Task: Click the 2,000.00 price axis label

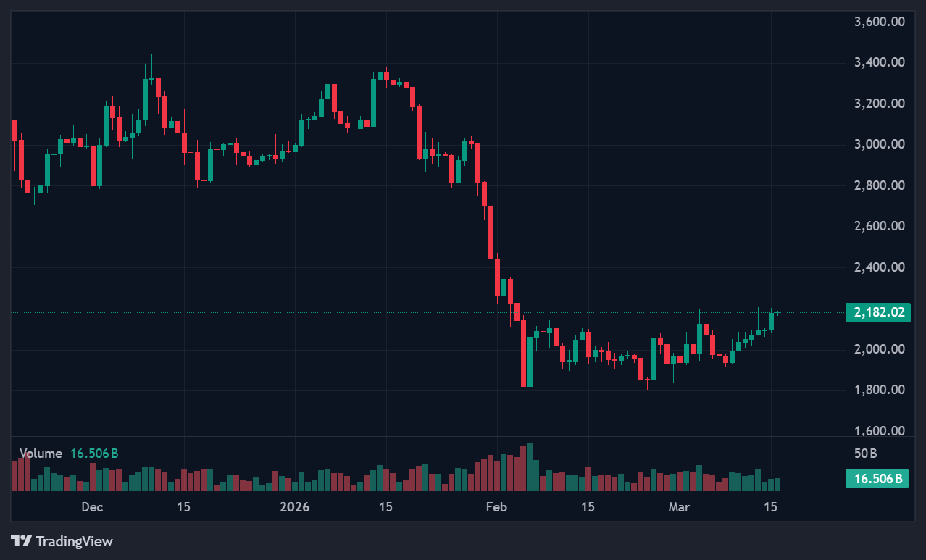Action: [x=880, y=349]
